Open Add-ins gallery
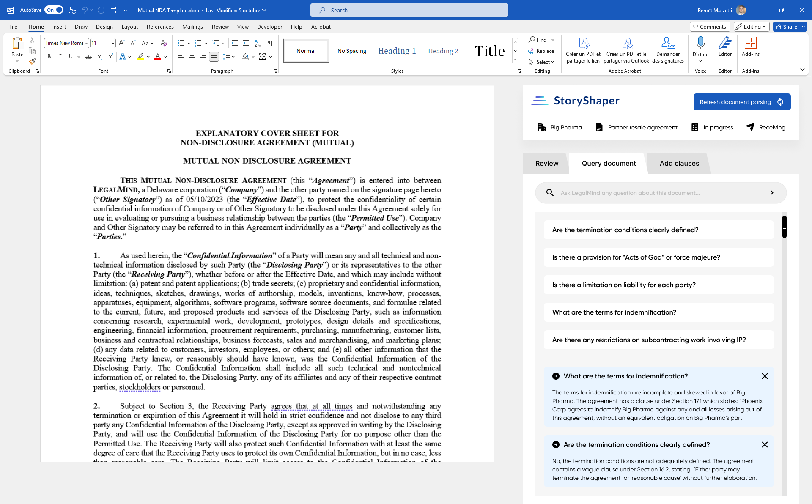 [751, 47]
